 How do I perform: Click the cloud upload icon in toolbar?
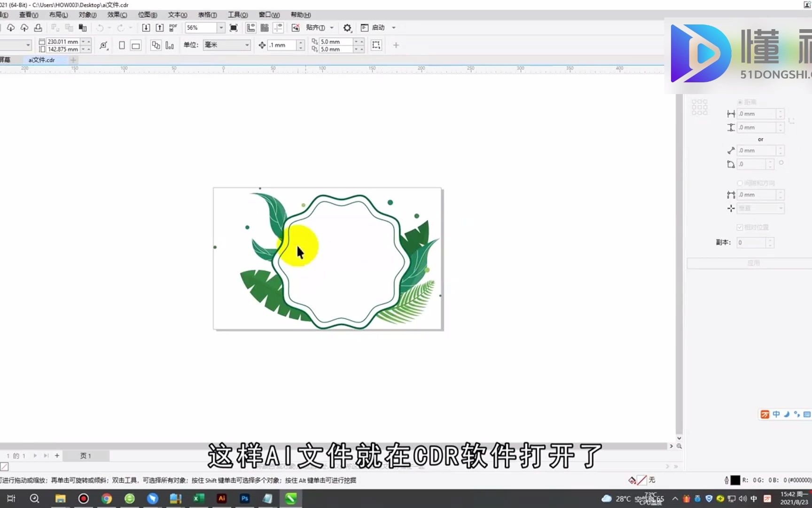point(24,28)
